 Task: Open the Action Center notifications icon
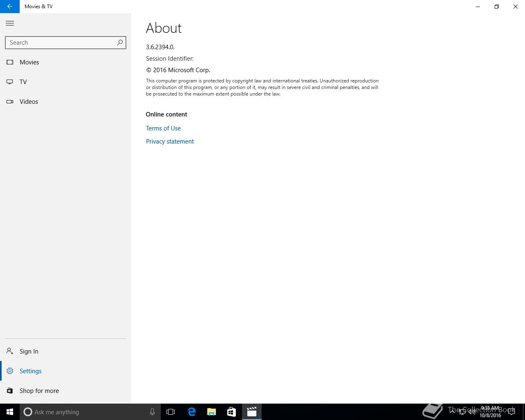(511, 412)
